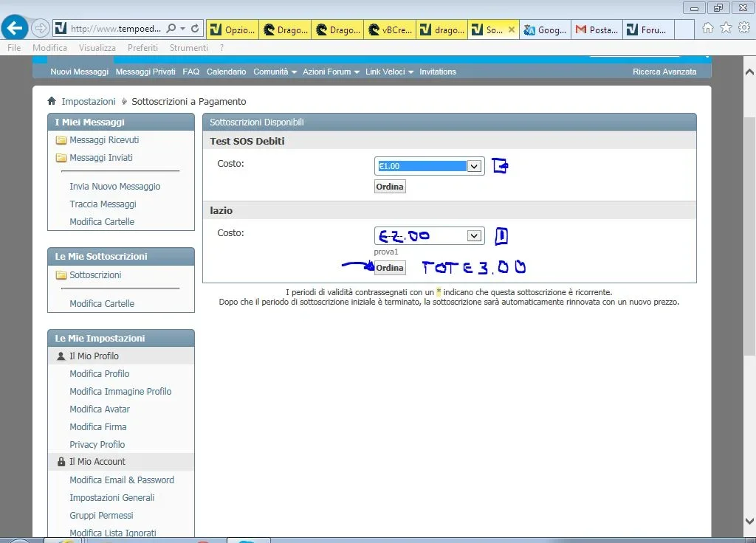Go forward with the browser forward arrow

pos(41,29)
